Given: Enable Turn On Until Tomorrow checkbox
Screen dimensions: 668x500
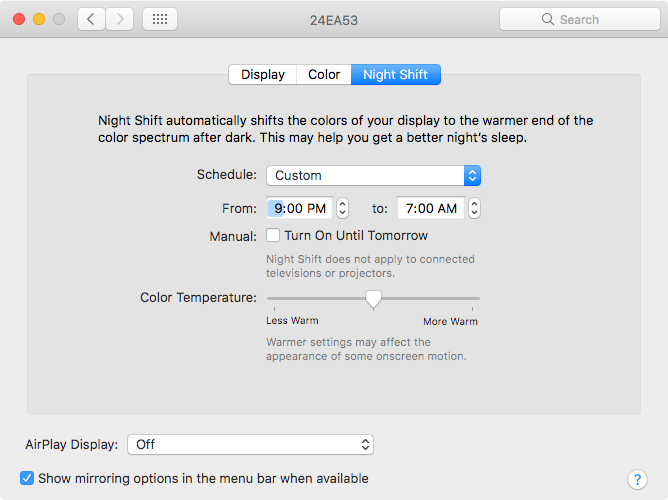Looking at the screenshot, I should coord(273,236).
